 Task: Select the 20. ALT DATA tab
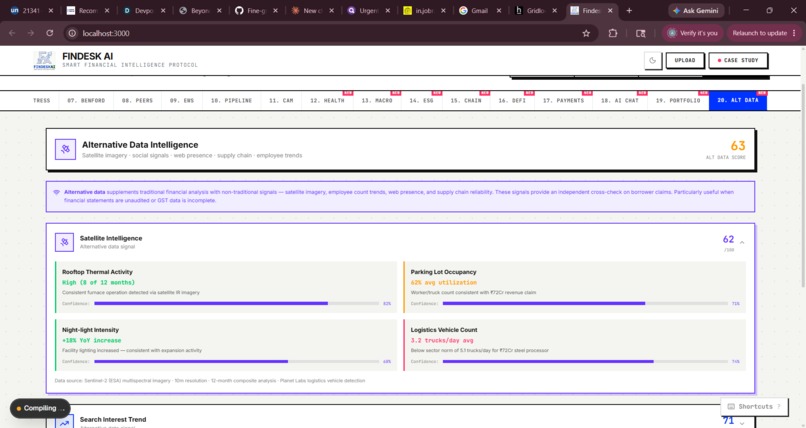[738, 101]
